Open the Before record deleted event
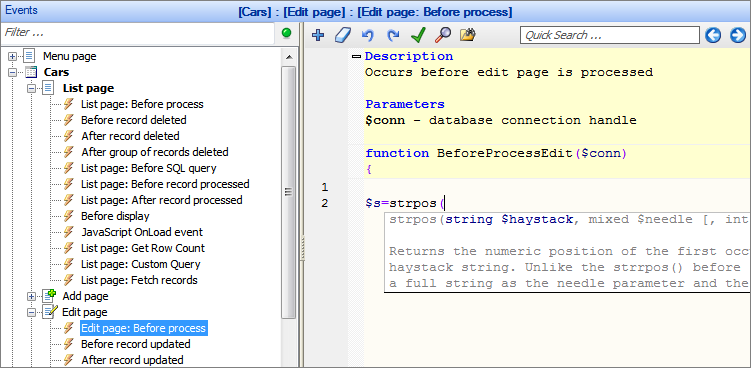 point(134,120)
